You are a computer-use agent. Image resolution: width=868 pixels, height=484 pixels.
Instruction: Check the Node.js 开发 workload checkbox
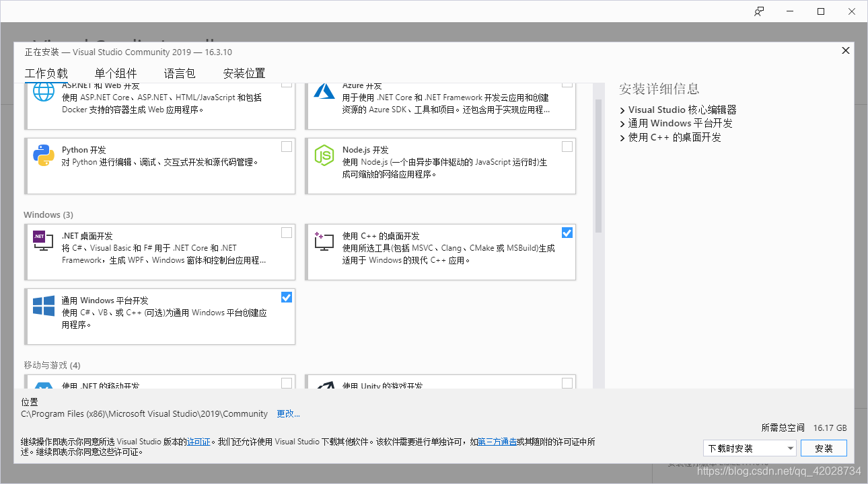pos(567,147)
